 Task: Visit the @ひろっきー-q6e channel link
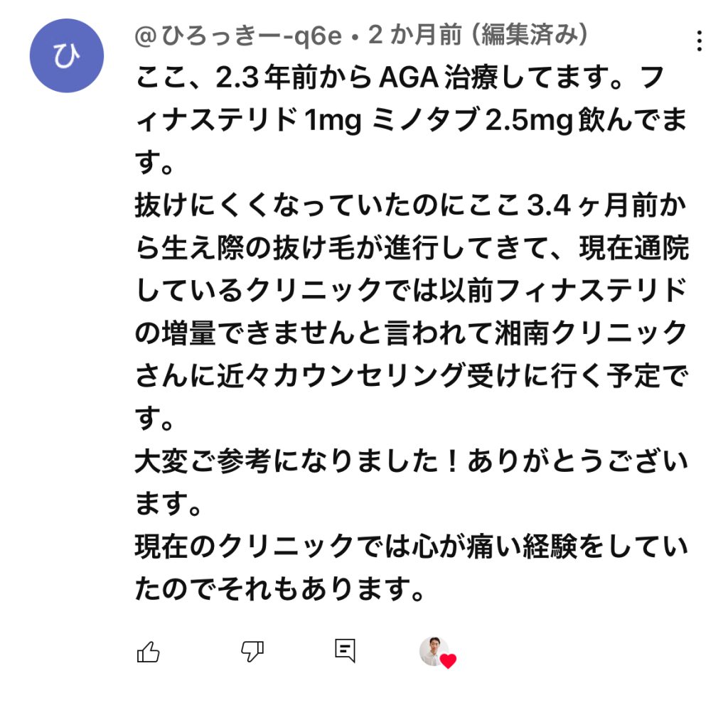tap(238, 35)
